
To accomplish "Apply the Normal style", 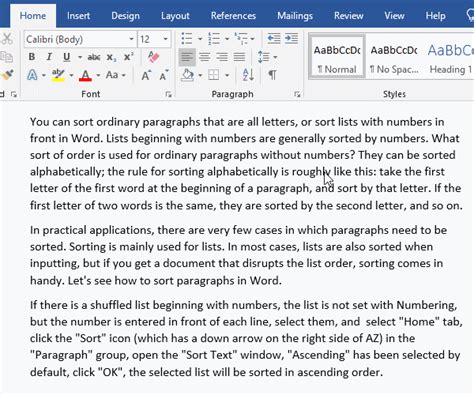I will click(337, 57).
